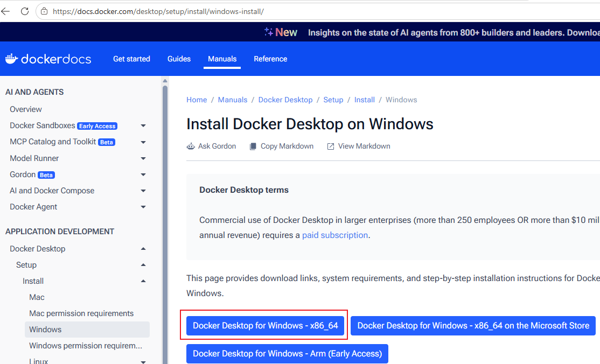Click the Install Docker Desktop on Windows title
Image resolution: width=600 pixels, height=364 pixels.
coord(310,124)
